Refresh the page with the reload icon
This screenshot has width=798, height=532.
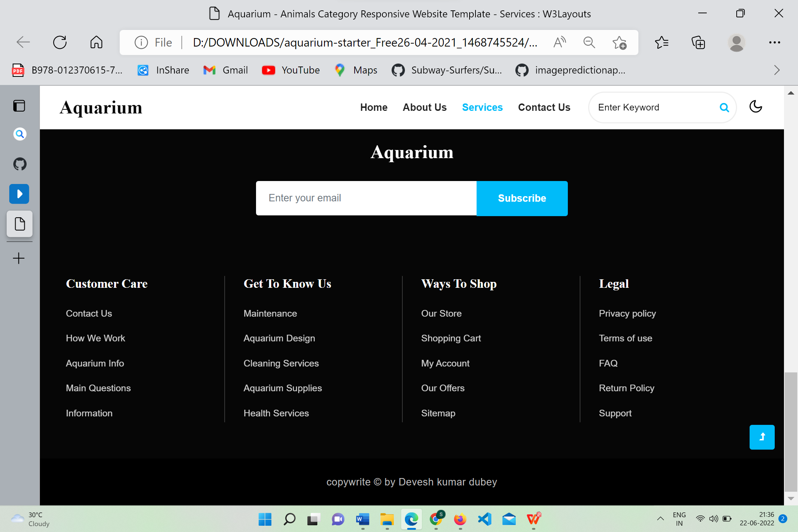click(x=60, y=42)
